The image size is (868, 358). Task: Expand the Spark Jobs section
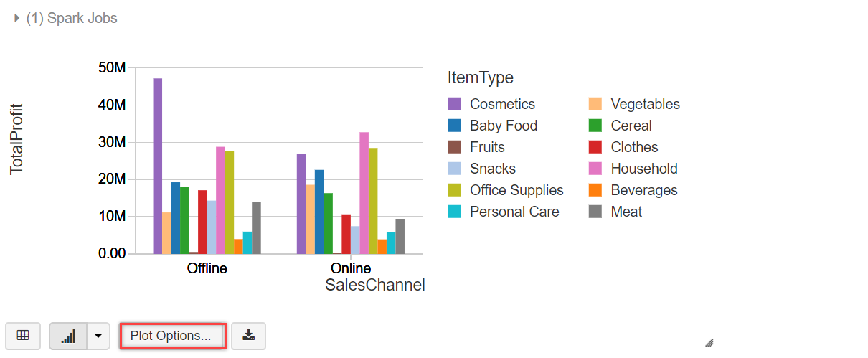(17, 19)
